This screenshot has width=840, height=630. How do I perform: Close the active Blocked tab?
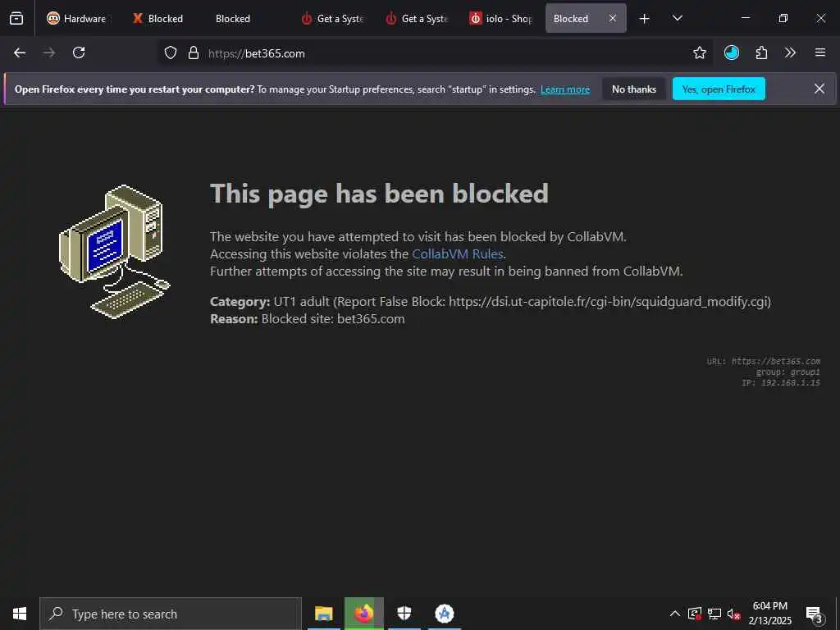pos(612,19)
